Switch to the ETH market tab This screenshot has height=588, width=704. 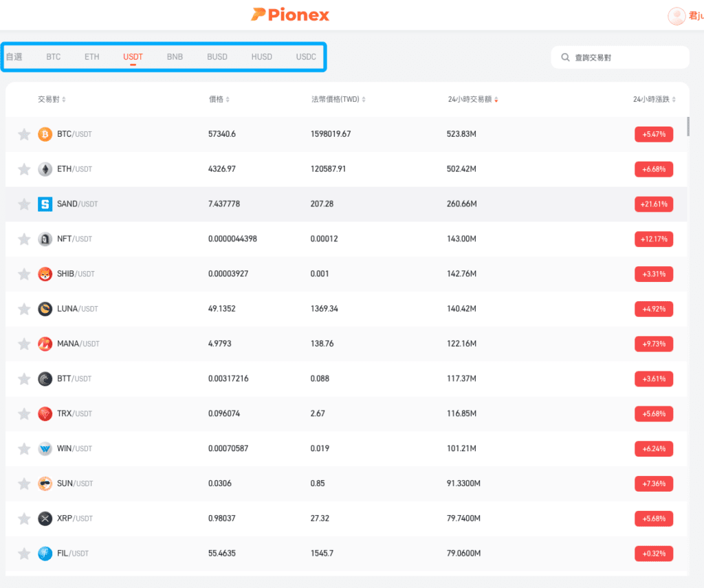point(92,56)
